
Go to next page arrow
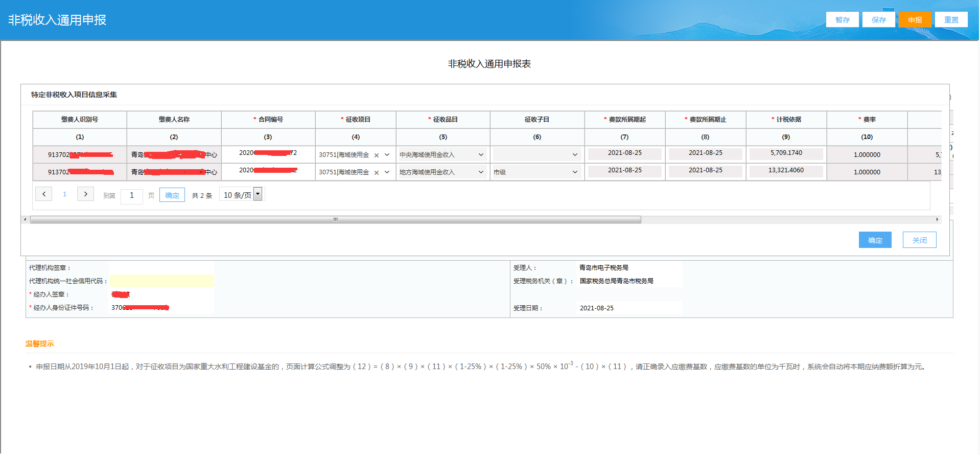point(85,194)
